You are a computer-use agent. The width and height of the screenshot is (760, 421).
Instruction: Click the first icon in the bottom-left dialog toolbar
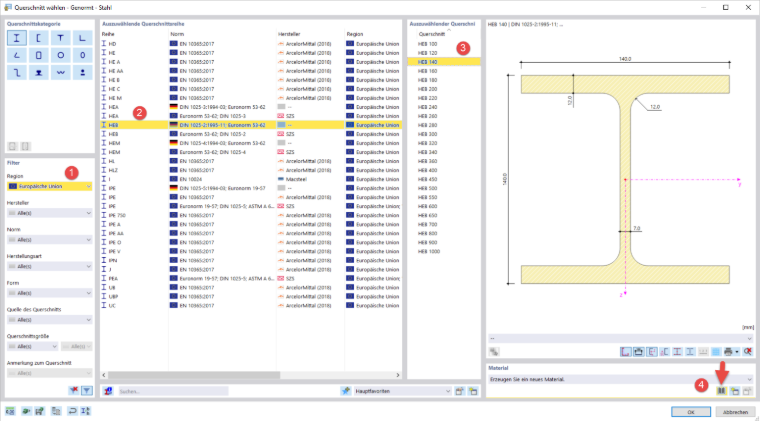(10, 411)
